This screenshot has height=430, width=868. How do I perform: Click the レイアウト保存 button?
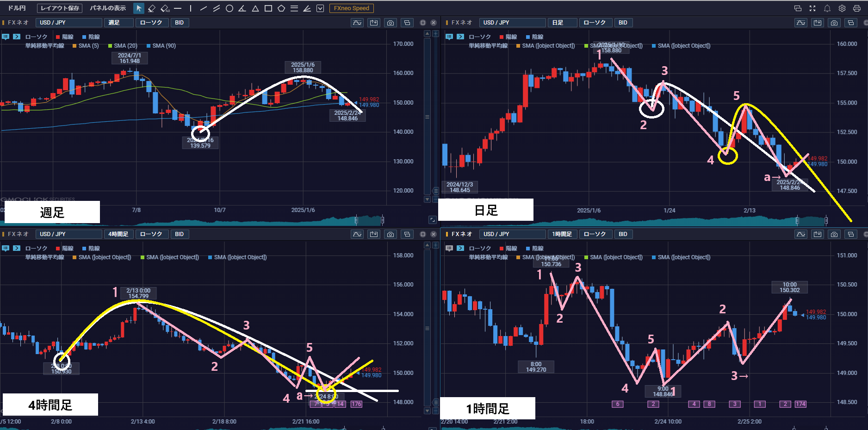(x=60, y=8)
